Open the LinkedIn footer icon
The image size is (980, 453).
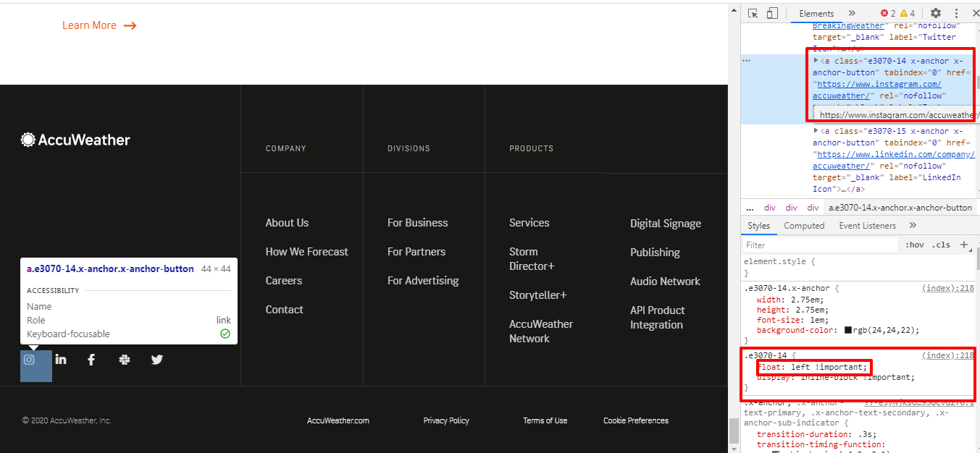61,360
